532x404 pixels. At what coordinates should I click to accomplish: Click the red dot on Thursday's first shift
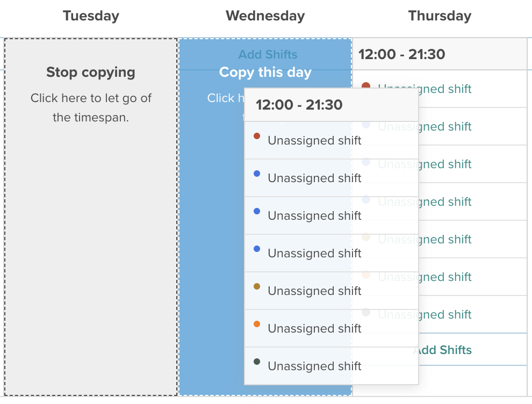366,86
